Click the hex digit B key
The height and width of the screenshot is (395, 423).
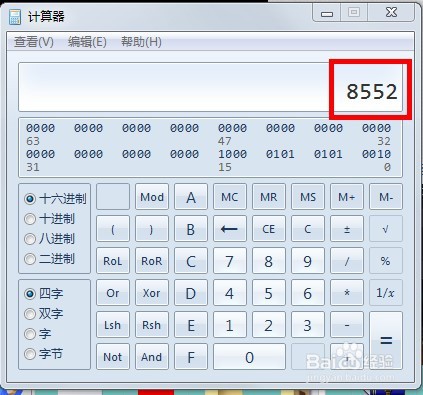191,229
